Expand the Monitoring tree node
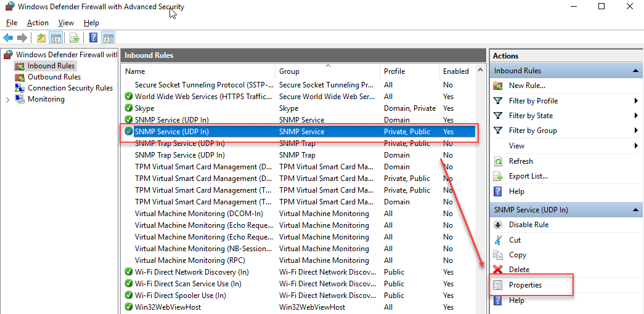644x314 pixels. pyautogui.click(x=7, y=100)
